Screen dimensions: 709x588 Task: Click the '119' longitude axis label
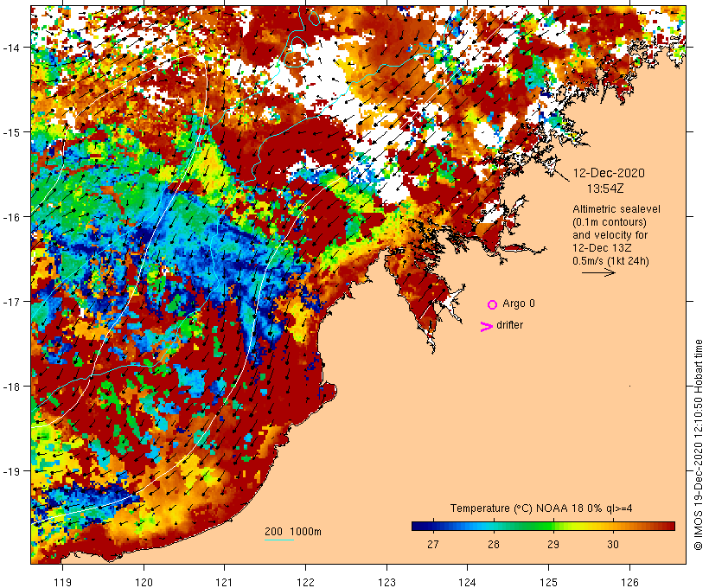[62, 582]
